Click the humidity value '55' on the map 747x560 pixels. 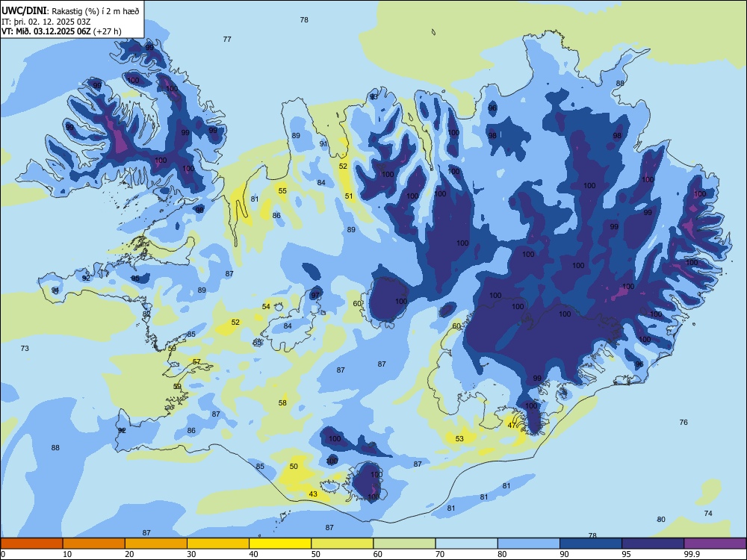point(282,190)
